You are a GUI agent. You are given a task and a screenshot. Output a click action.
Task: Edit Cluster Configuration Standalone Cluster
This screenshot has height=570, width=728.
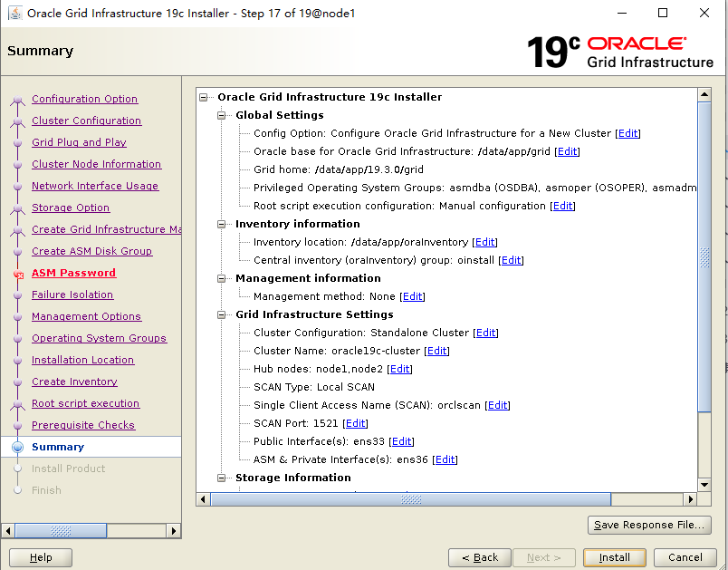click(x=485, y=333)
